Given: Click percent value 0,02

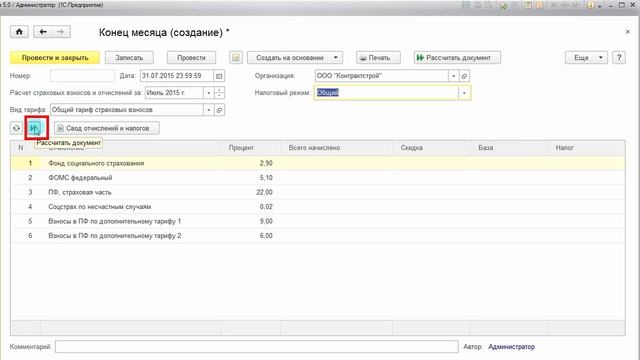Looking at the screenshot, I should point(266,207).
